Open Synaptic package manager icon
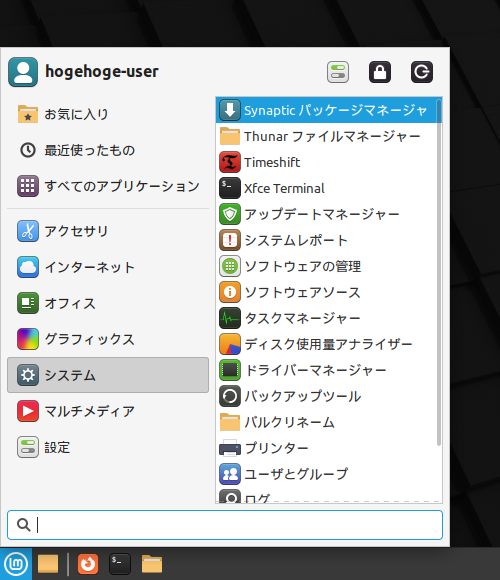 coord(230,110)
